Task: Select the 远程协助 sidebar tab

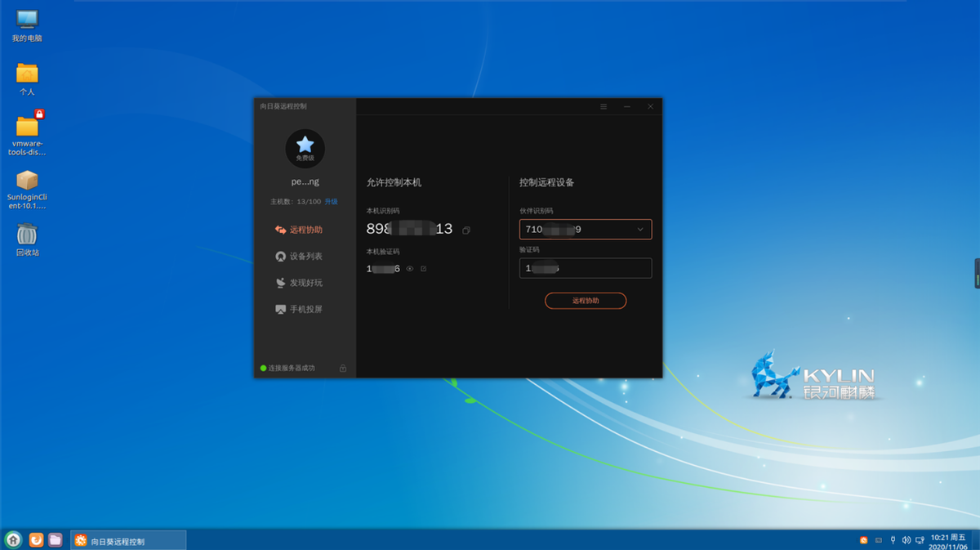Action: point(300,230)
